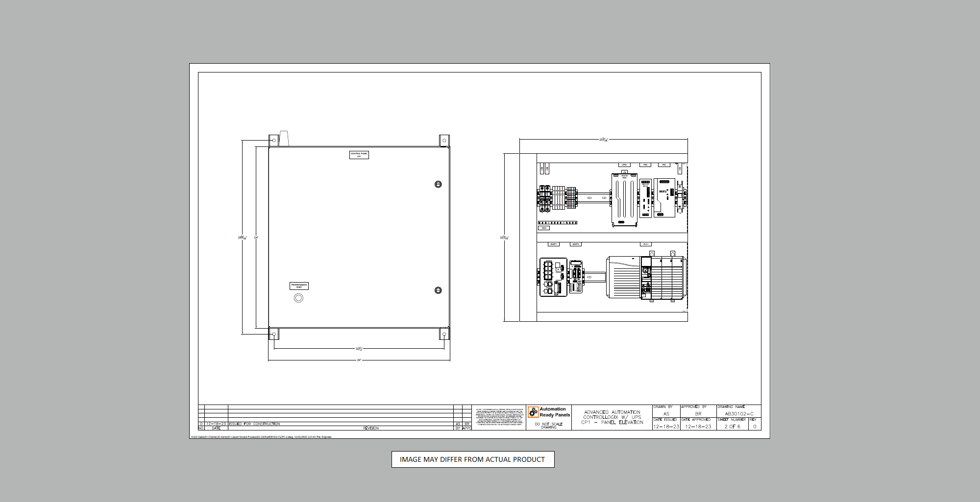
Task: Select the power supply under PS1 label
Action: [664, 197]
